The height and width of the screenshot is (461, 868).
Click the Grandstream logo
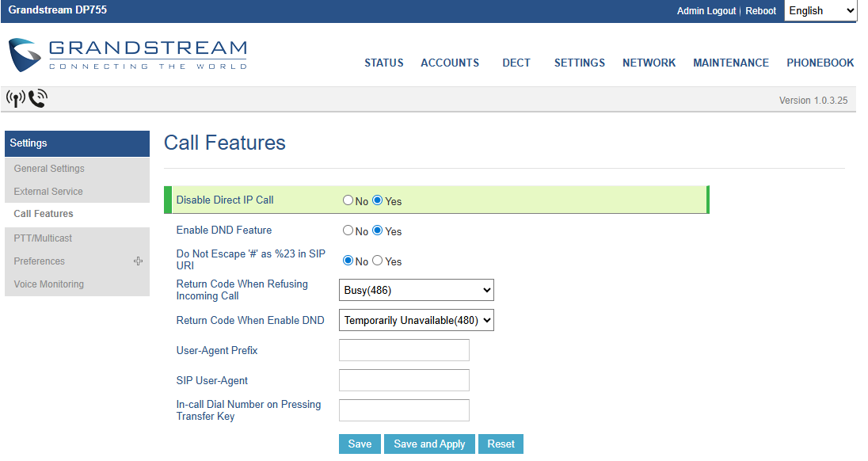pos(128,55)
